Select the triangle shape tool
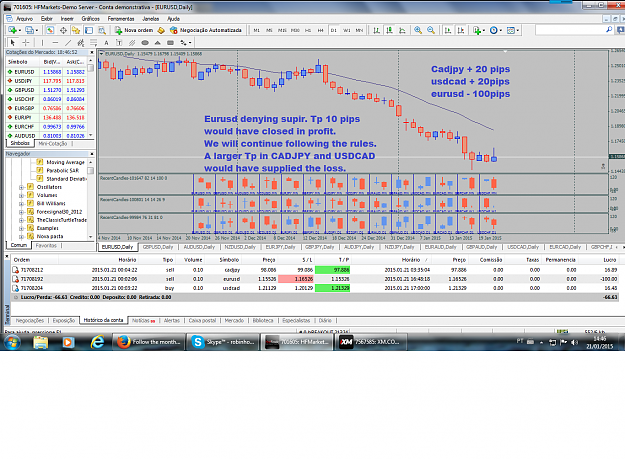625x459 pixels. [x=157, y=43]
